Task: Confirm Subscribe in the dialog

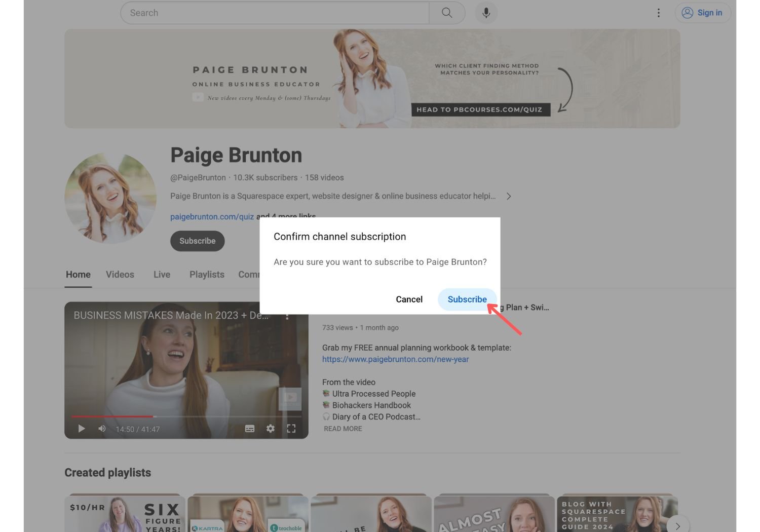Action: 467,299
